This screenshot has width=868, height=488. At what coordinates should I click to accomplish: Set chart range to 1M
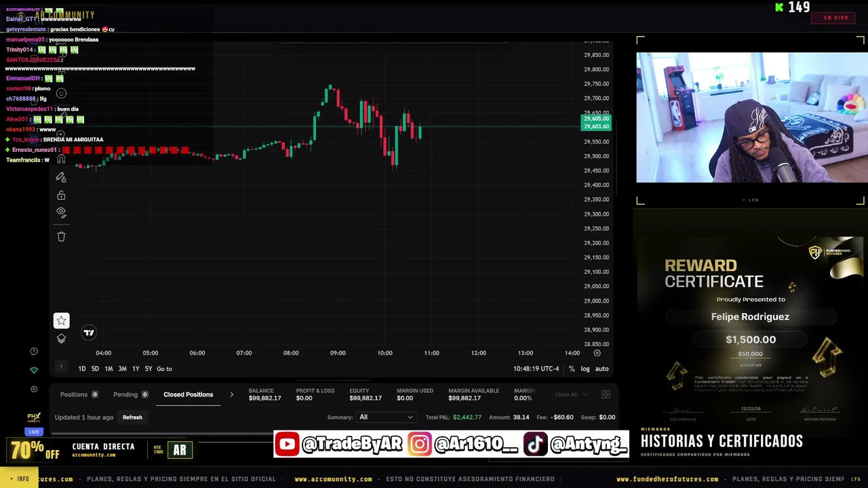tap(108, 369)
